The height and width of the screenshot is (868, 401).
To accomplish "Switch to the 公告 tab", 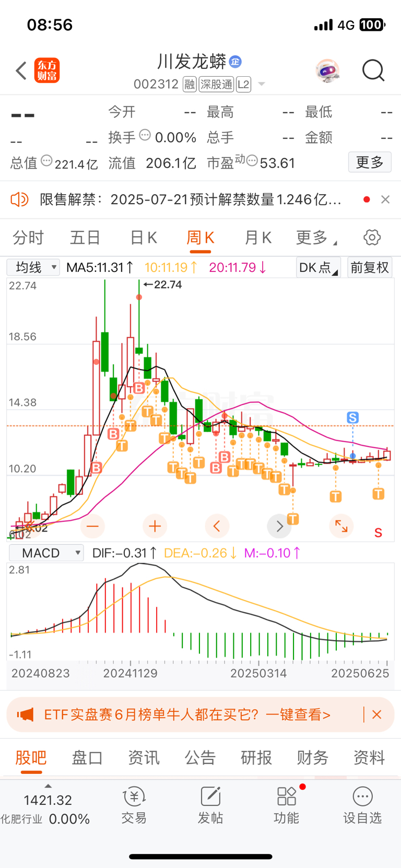I will (200, 757).
